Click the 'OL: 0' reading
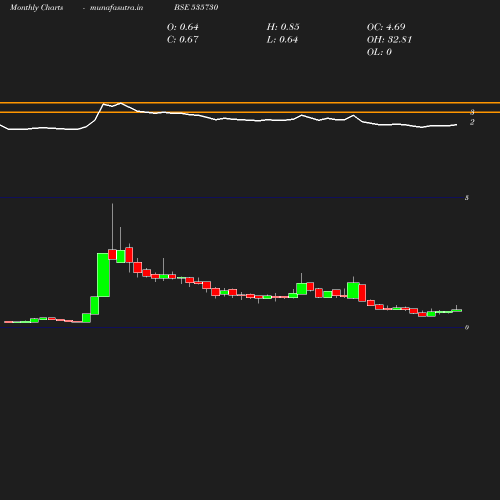This screenshot has width=500, height=500. (x=379, y=52)
